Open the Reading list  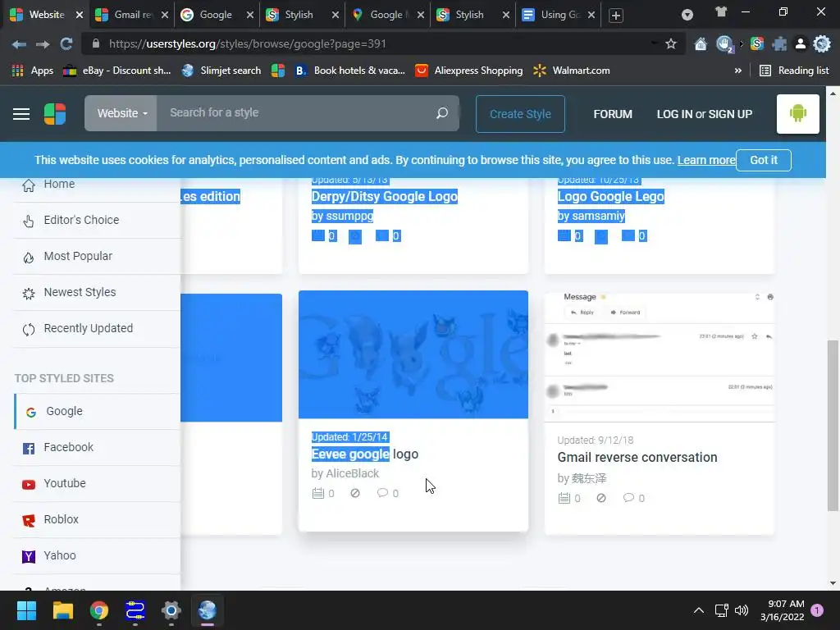pyautogui.click(x=794, y=71)
